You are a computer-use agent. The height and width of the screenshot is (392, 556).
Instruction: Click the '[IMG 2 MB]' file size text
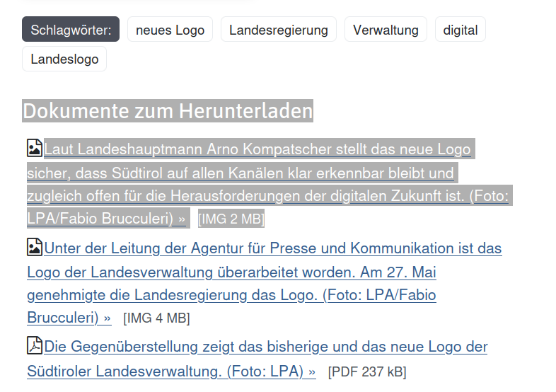tap(231, 219)
